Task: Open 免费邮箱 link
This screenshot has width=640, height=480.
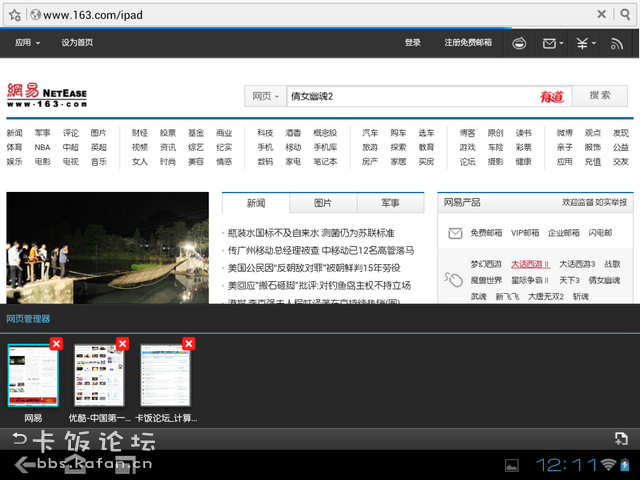Action: 486,233
